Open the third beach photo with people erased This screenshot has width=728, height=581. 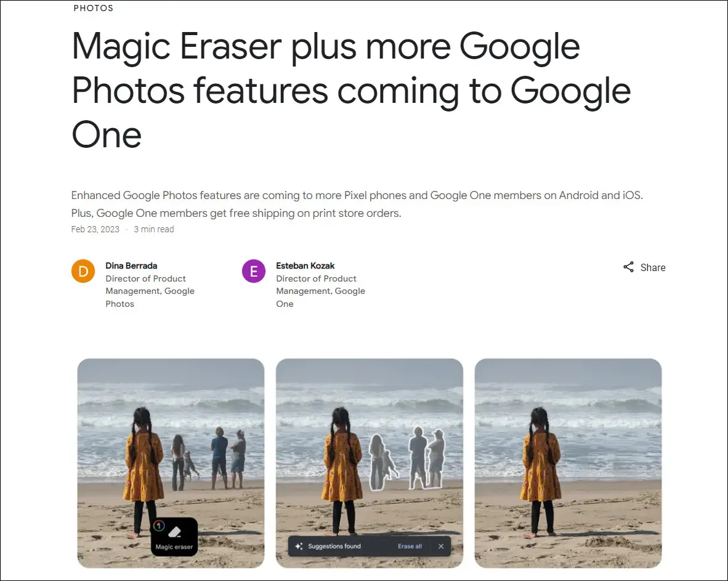tap(568, 463)
